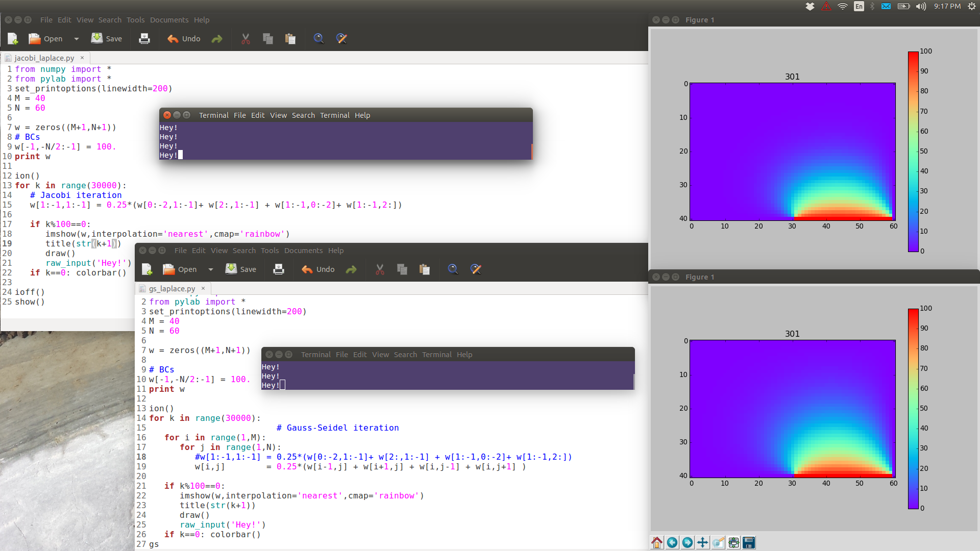
Task: Open Tools menu in top gedit window
Action: click(135, 20)
